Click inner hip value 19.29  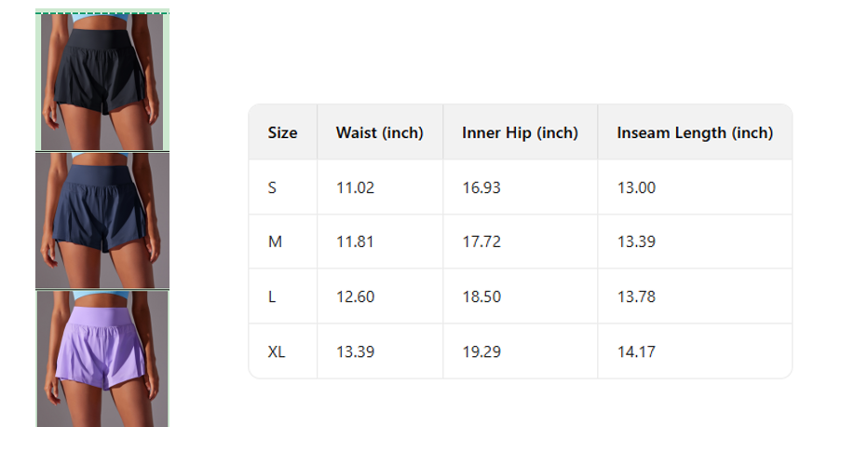[x=481, y=351]
